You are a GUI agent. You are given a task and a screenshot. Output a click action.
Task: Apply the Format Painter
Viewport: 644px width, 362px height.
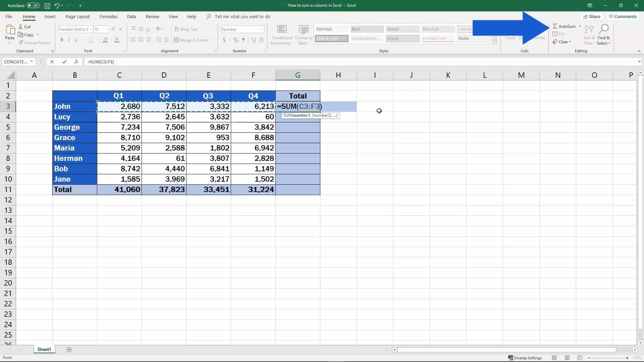pos(35,43)
